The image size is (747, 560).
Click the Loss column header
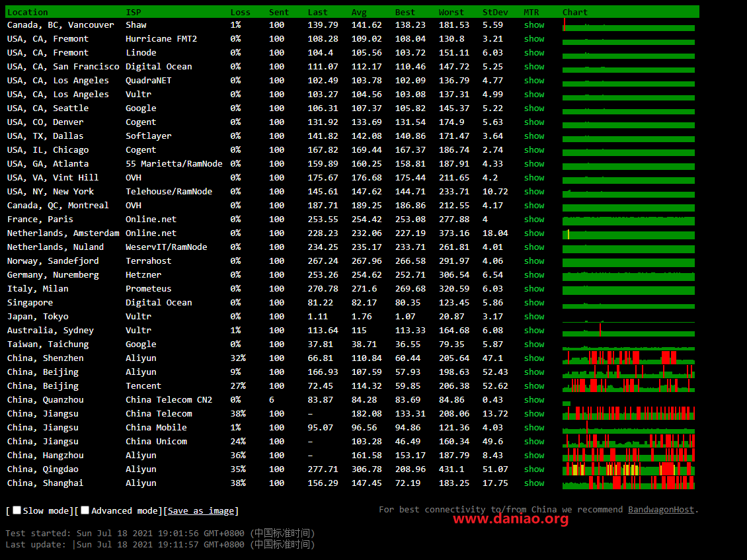[240, 12]
